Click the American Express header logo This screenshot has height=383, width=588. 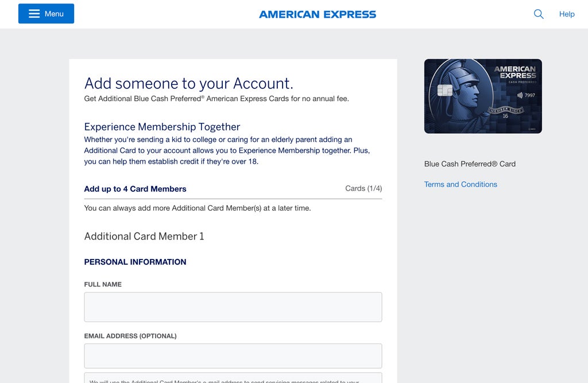318,14
